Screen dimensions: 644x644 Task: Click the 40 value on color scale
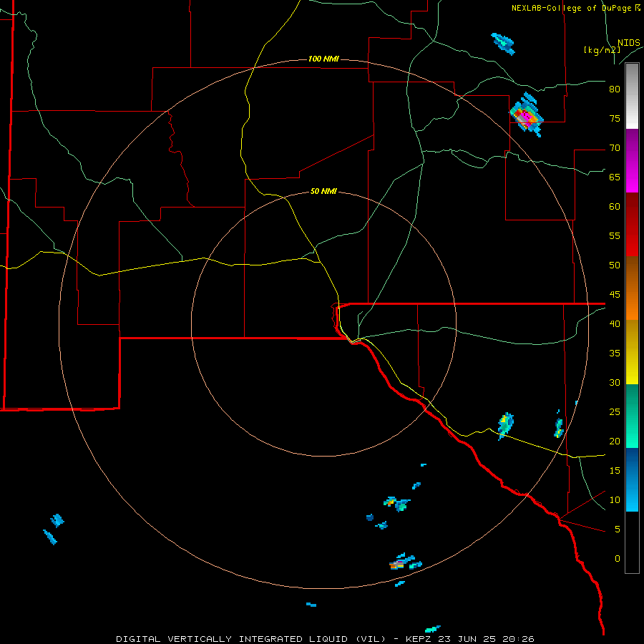[x=615, y=323]
